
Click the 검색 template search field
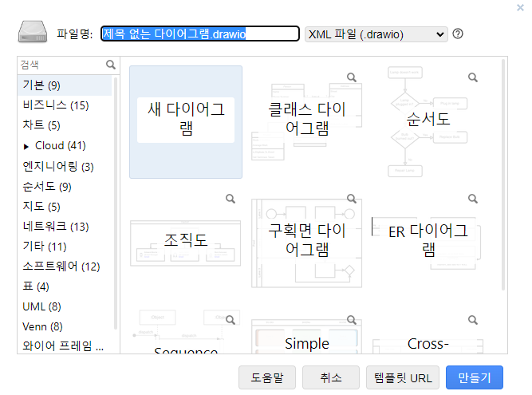(x=61, y=65)
